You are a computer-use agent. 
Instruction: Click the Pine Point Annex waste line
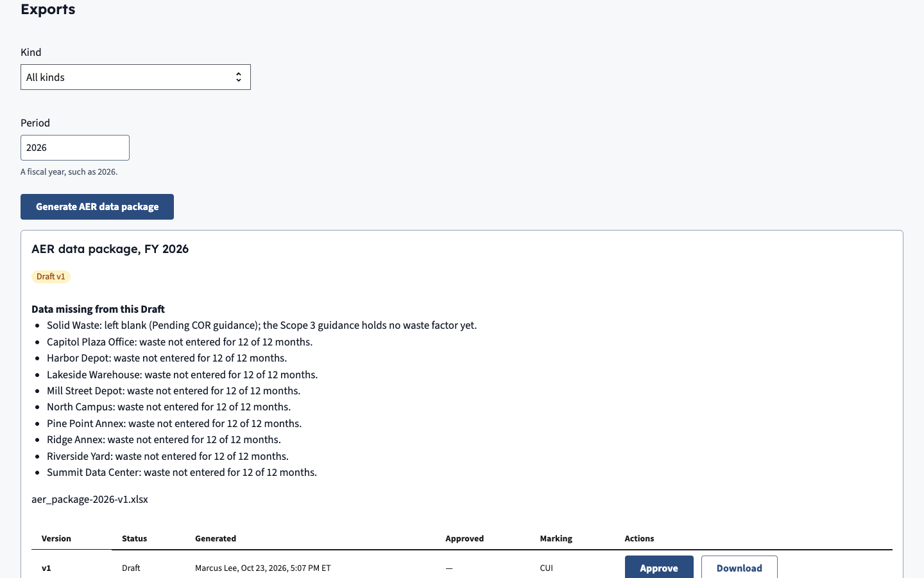point(174,423)
